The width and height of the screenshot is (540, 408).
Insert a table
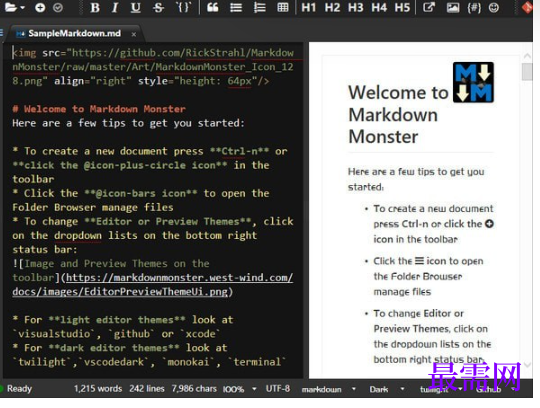(x=283, y=8)
